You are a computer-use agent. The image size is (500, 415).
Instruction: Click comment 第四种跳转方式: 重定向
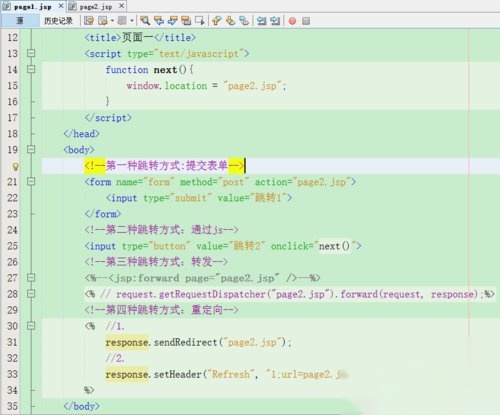161,310
